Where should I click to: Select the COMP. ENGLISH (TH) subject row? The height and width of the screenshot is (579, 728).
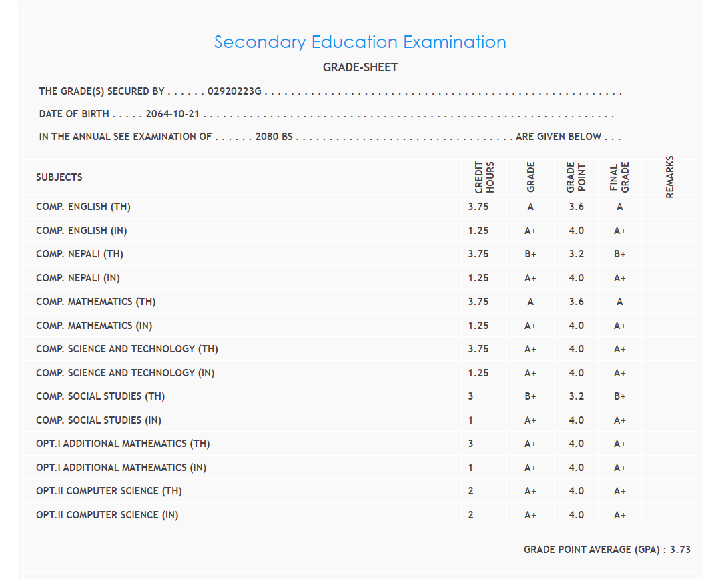[83, 207]
